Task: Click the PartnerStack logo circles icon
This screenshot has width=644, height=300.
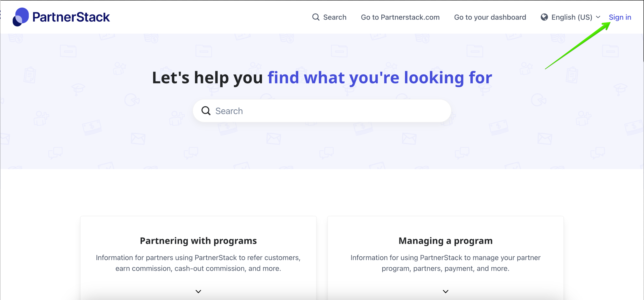Action: point(21,16)
